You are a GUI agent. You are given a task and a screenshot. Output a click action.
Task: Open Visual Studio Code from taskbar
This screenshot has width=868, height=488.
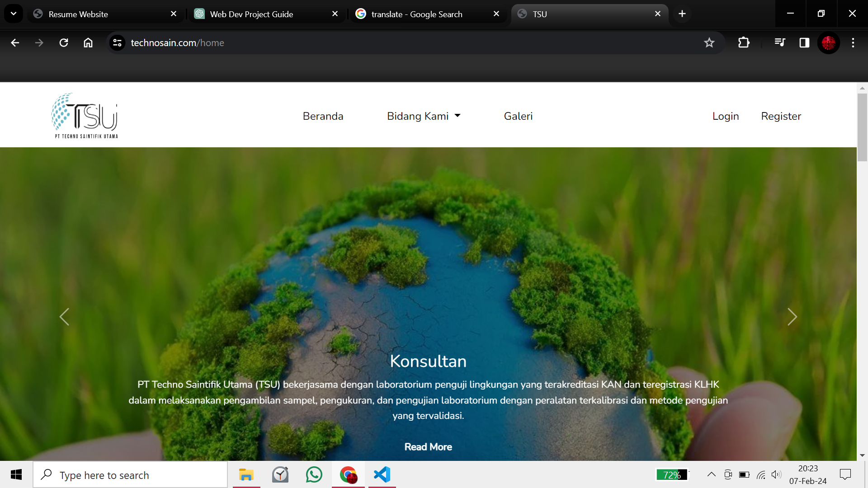pyautogui.click(x=382, y=474)
